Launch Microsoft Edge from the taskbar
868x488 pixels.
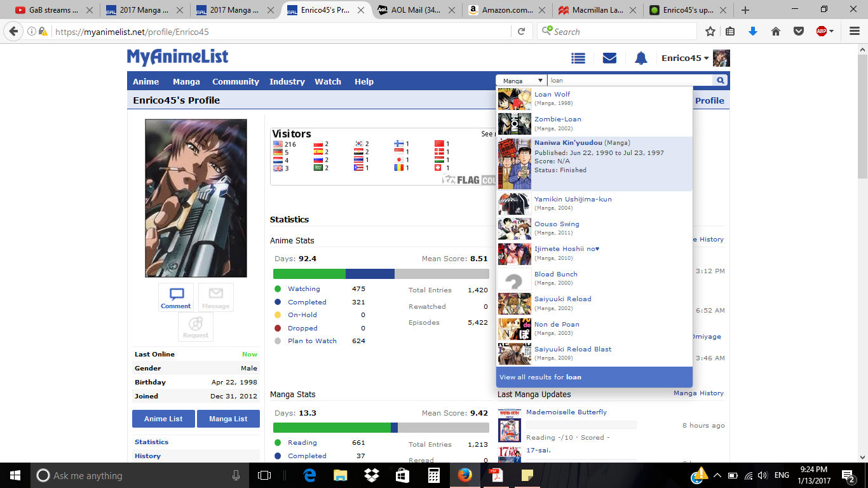tap(309, 475)
